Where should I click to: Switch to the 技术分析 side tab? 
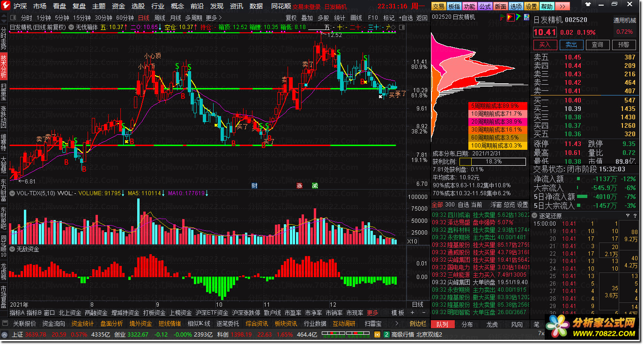click(x=4, y=66)
